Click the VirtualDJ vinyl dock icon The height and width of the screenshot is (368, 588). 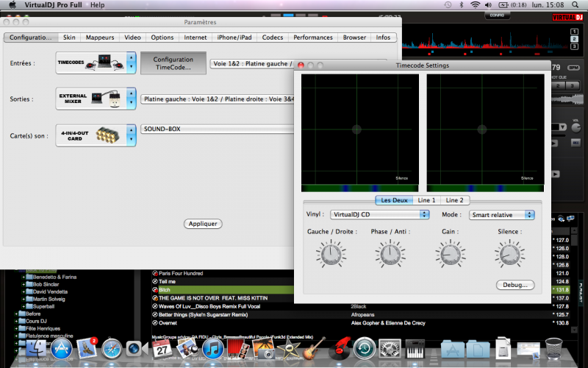(x=339, y=348)
